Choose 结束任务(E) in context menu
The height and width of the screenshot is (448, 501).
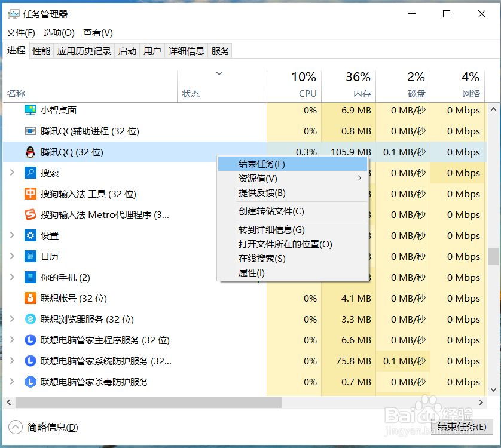pyautogui.click(x=293, y=164)
